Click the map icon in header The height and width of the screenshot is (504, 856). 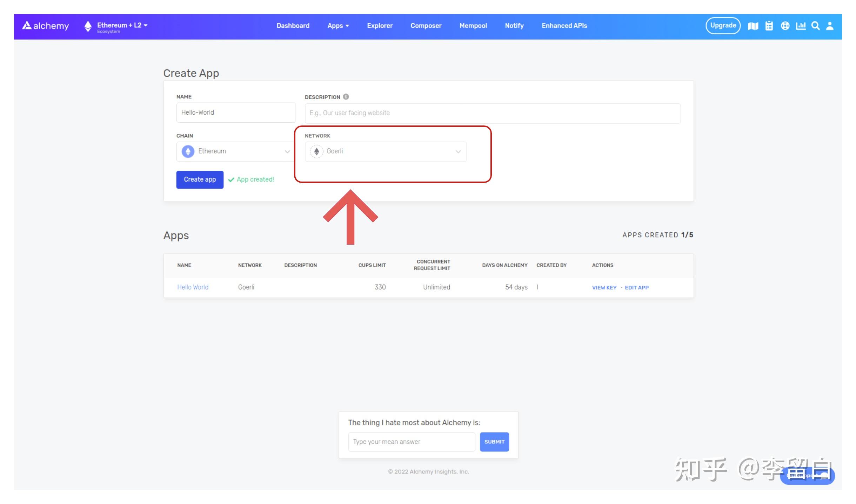coord(753,26)
